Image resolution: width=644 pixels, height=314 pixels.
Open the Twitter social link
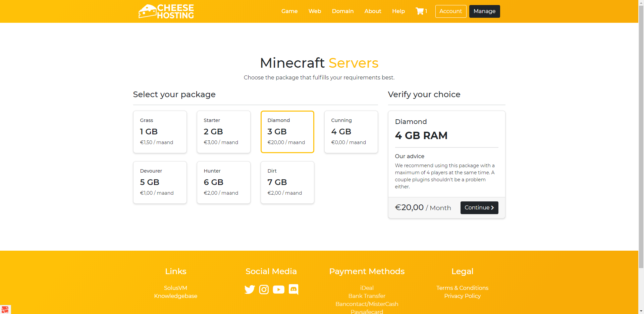[x=250, y=289]
